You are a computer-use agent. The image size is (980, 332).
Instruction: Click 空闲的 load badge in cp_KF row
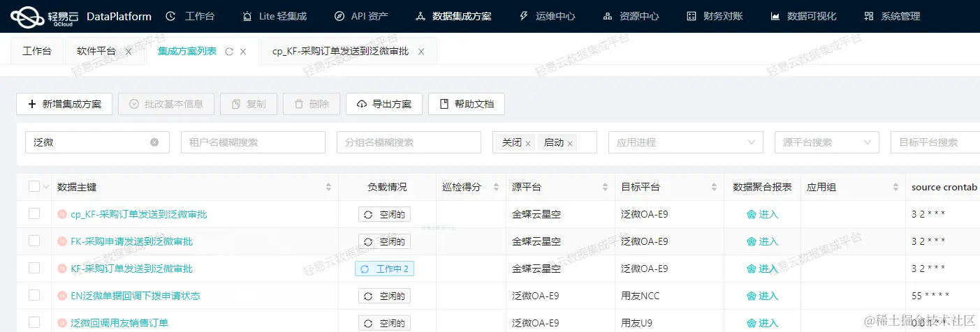384,214
